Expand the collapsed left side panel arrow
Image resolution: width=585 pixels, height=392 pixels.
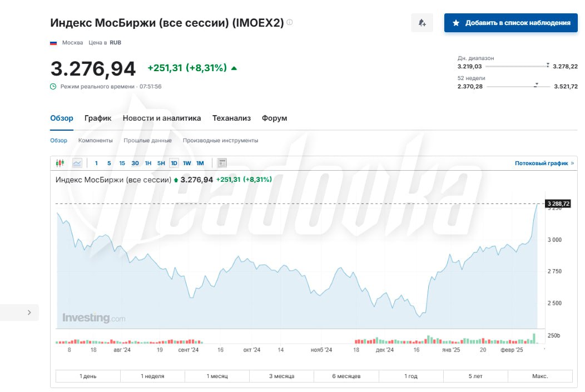click(29, 312)
